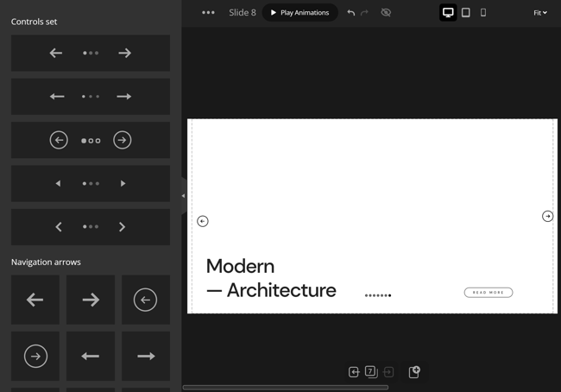Toggle the crossed-eye visibility icon
The height and width of the screenshot is (392, 561).
pos(386,13)
